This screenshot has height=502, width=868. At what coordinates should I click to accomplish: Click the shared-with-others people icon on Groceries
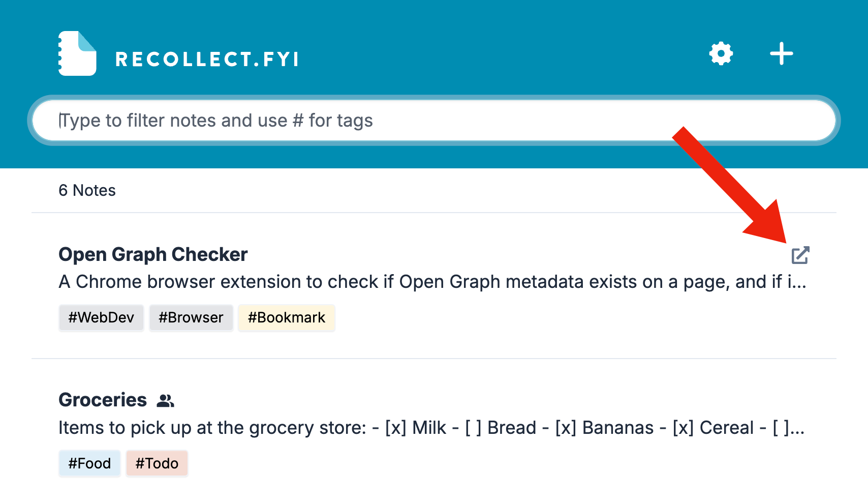point(166,401)
